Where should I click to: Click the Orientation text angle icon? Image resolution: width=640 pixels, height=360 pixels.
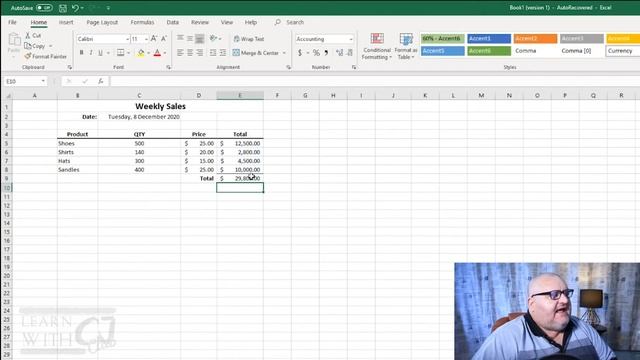coord(213,38)
